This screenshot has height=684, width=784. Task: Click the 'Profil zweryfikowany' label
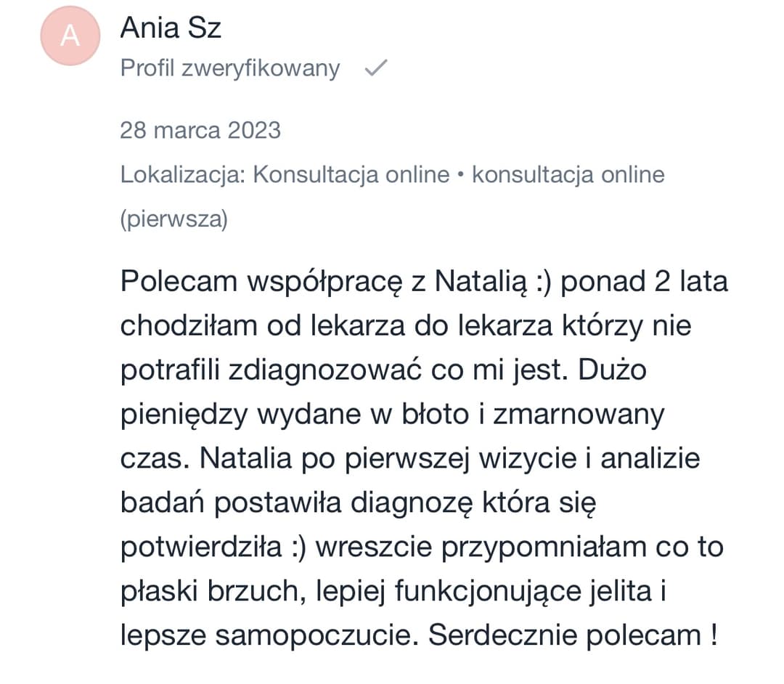tap(229, 68)
